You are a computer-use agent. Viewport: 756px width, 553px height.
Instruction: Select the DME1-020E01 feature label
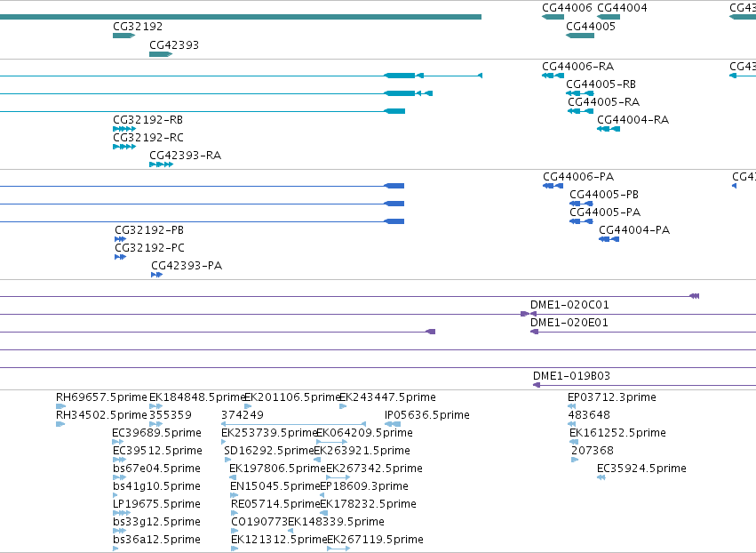569,323
